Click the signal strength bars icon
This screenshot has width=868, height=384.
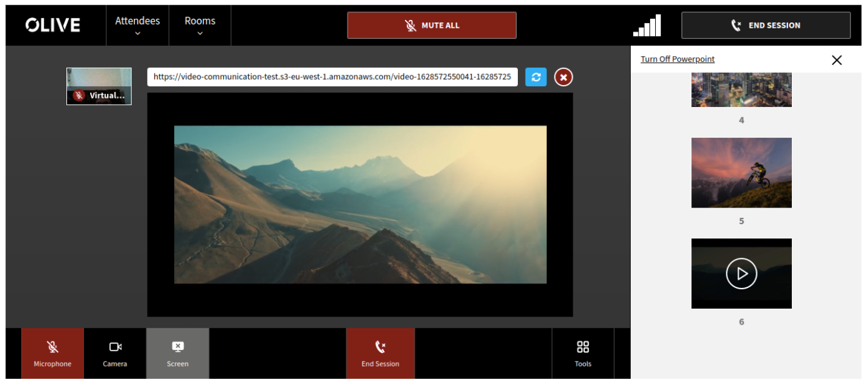coord(647,26)
